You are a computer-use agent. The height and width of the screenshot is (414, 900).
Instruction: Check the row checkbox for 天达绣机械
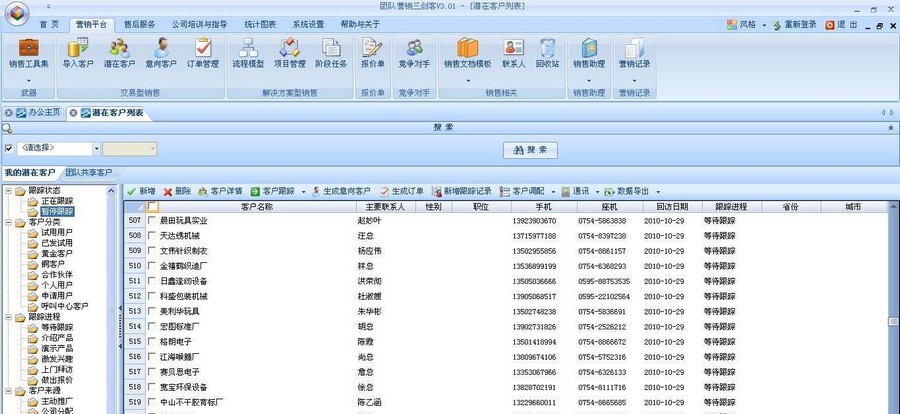tap(152, 235)
